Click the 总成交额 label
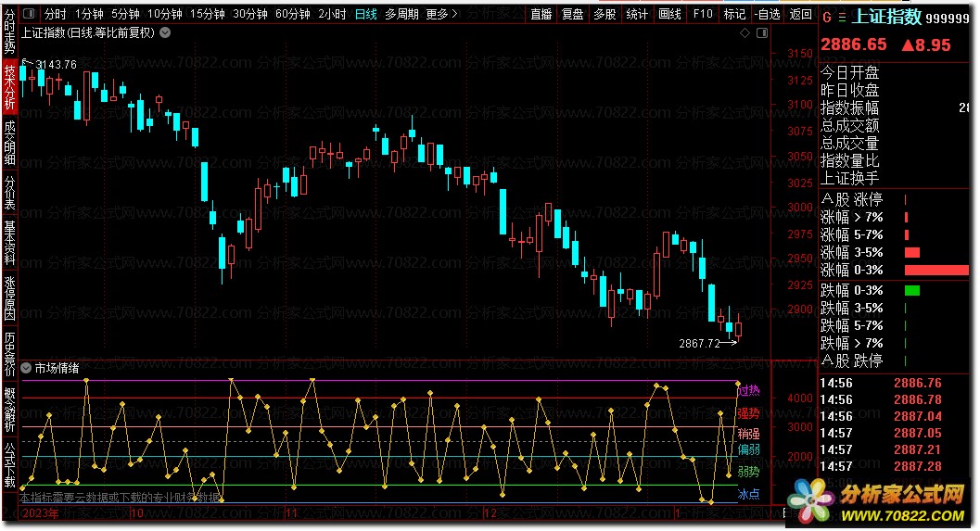The image size is (980, 531). pyautogui.click(x=849, y=125)
